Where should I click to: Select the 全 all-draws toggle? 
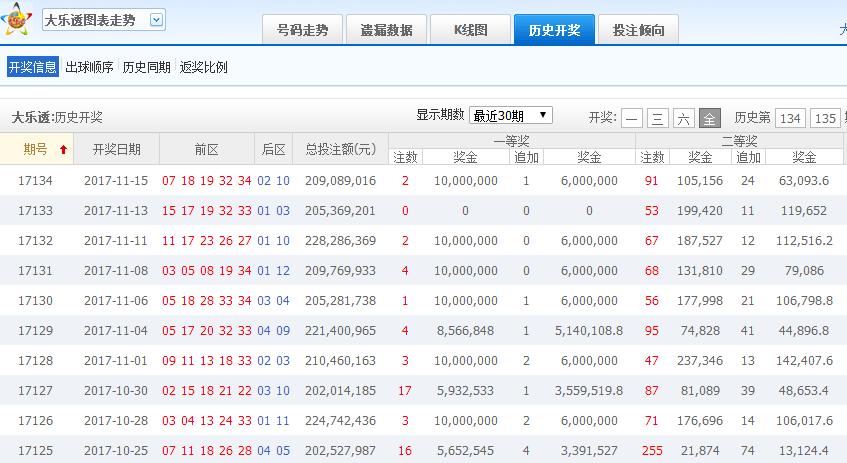click(709, 118)
